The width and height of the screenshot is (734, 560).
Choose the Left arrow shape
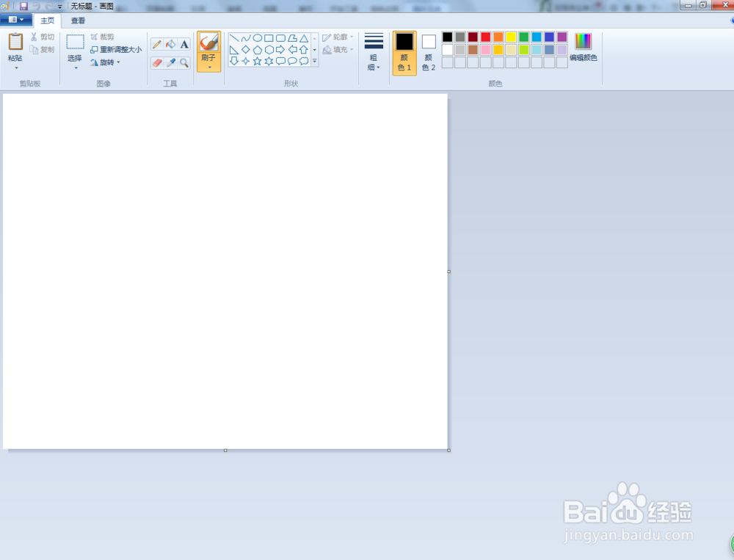pos(292,50)
